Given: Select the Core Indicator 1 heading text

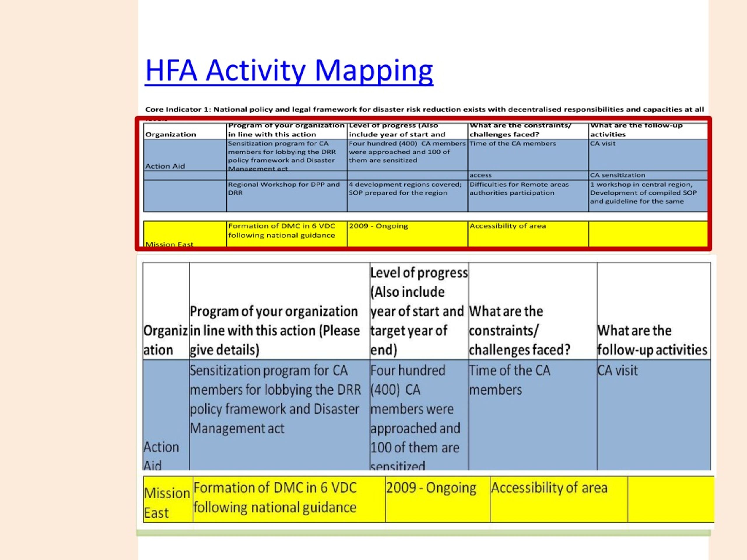Looking at the screenshot, I should pyautogui.click(x=425, y=109).
